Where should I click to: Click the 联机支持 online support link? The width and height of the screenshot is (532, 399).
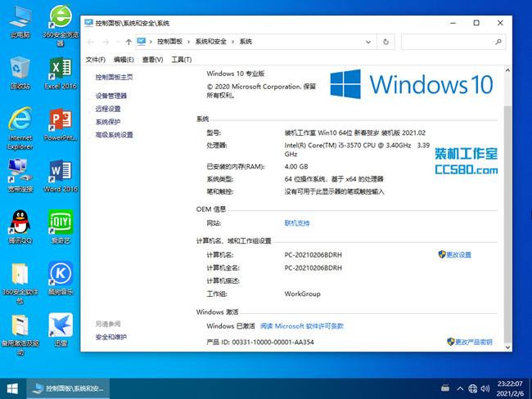coord(297,223)
